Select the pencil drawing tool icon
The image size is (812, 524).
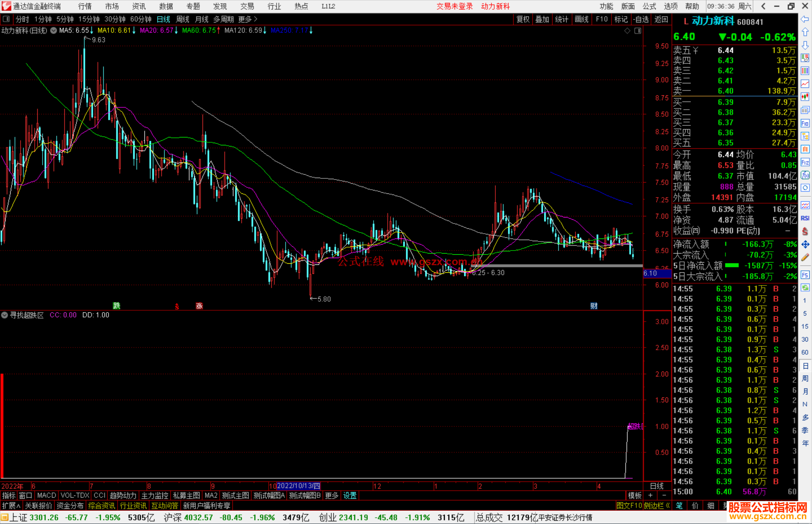coord(805,258)
